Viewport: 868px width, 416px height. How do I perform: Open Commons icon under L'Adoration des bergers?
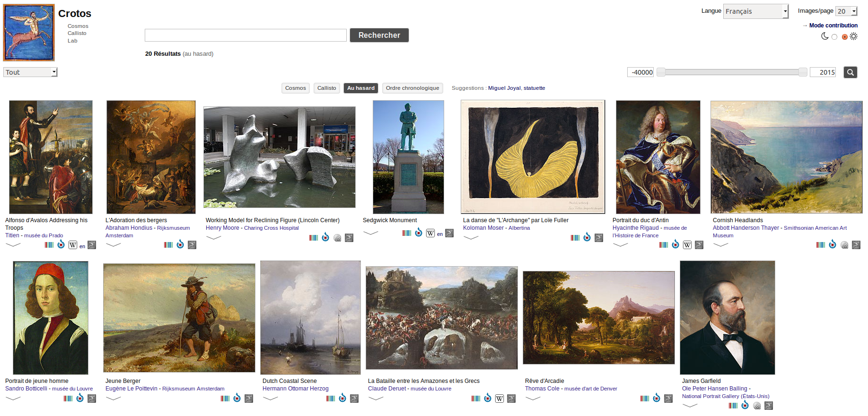[180, 244]
